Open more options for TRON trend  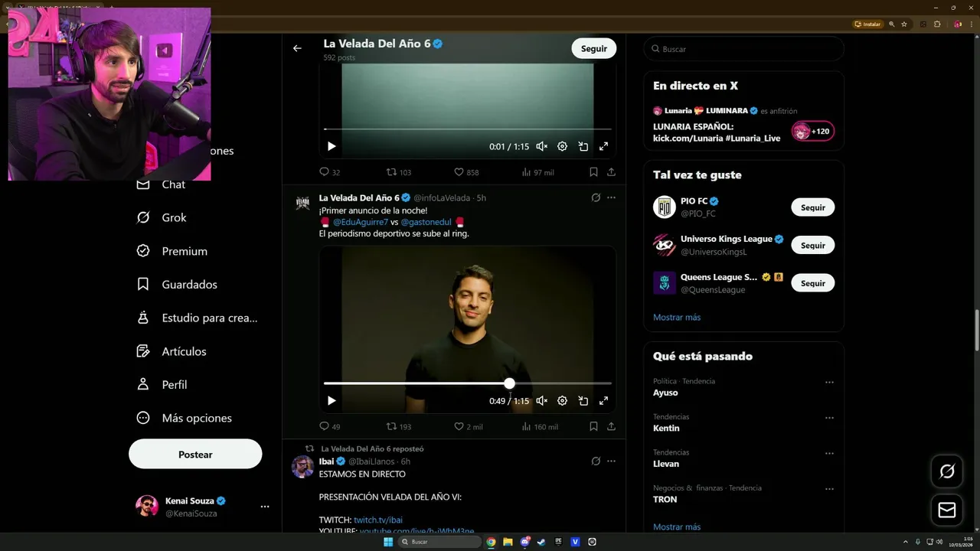point(829,489)
